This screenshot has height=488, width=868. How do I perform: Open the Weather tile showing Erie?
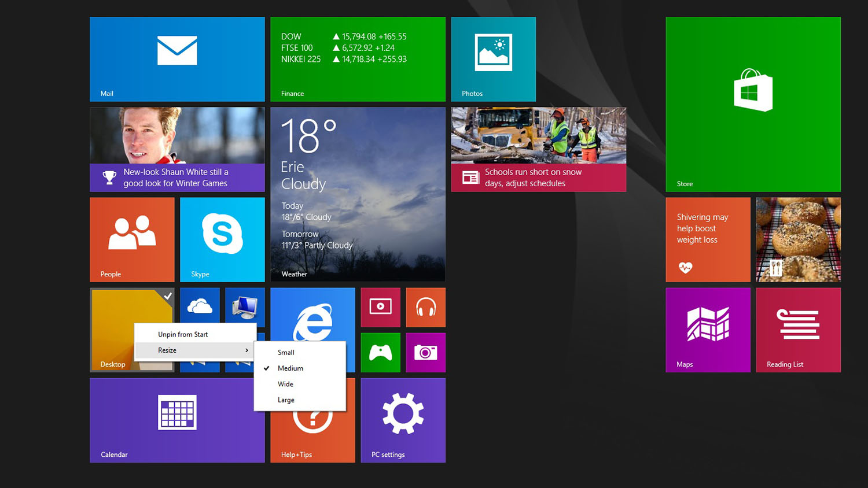click(358, 195)
